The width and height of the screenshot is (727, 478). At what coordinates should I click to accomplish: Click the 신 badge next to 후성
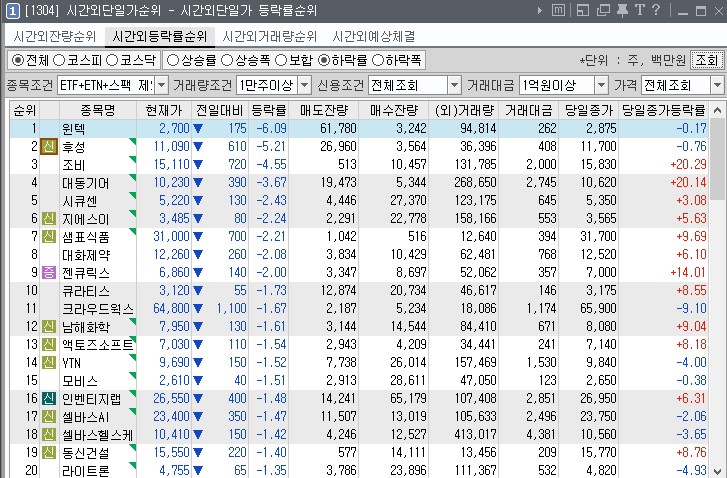point(49,147)
